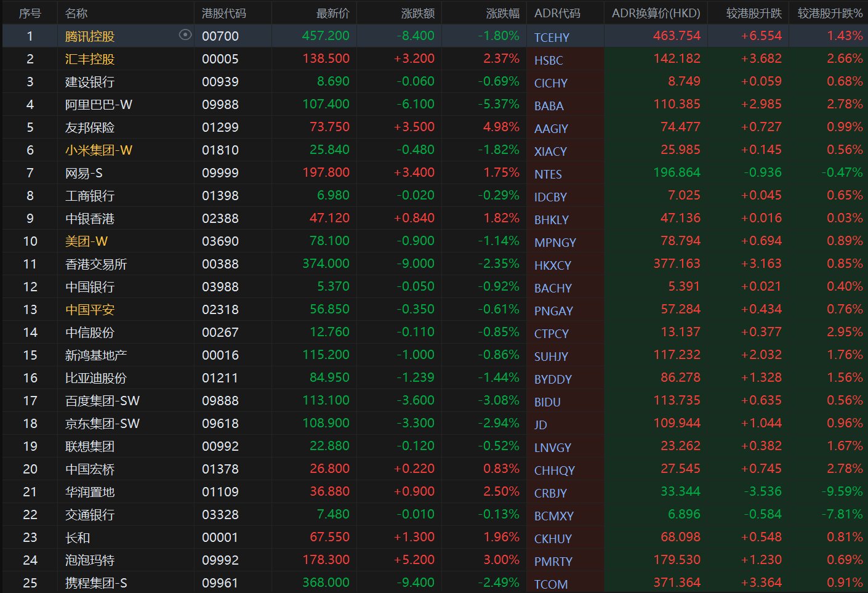The width and height of the screenshot is (868, 593).
Task: Select the 中国平安 stock name
Action: [90, 310]
